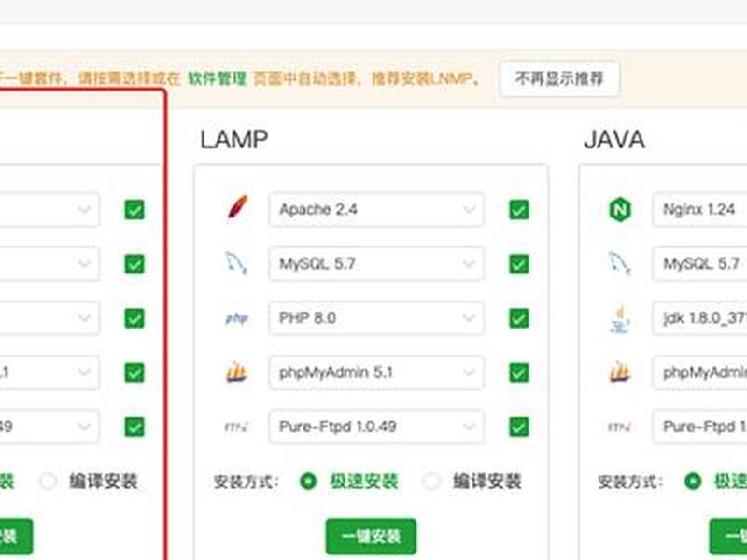747x560 pixels.
Task: Open the JAVA panel Pure-Ftpd dropdown
Action: click(699, 427)
